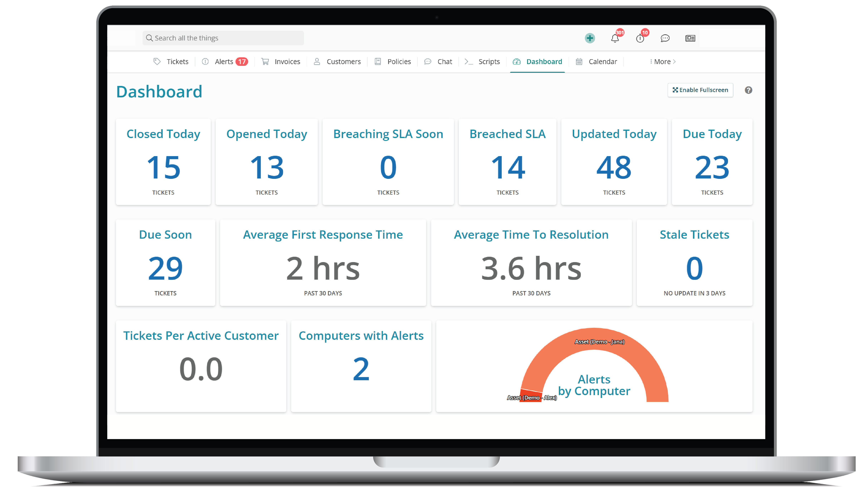Click the Scripts terminal prompt icon
Image resolution: width=868 pixels, height=495 pixels.
point(468,62)
